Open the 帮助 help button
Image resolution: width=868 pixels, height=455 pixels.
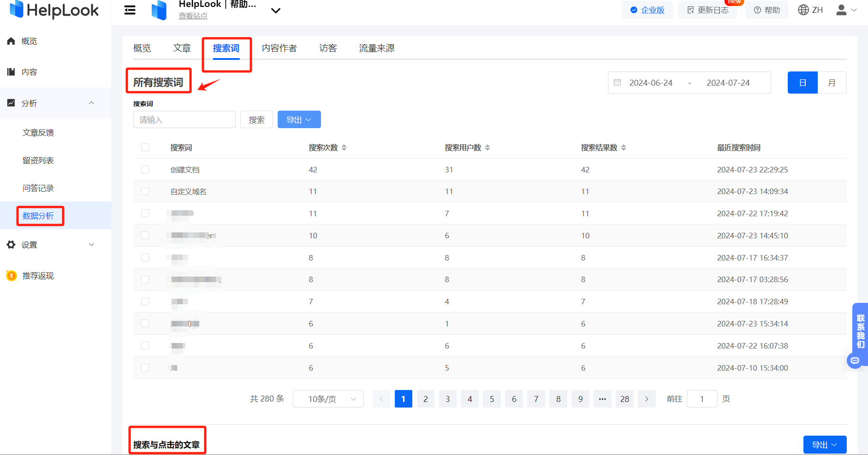click(767, 10)
